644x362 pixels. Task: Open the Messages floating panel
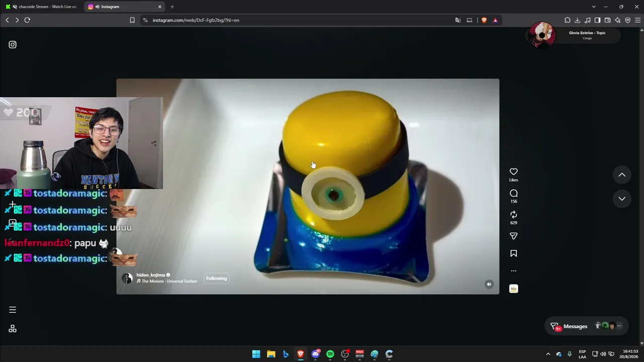click(x=586, y=326)
